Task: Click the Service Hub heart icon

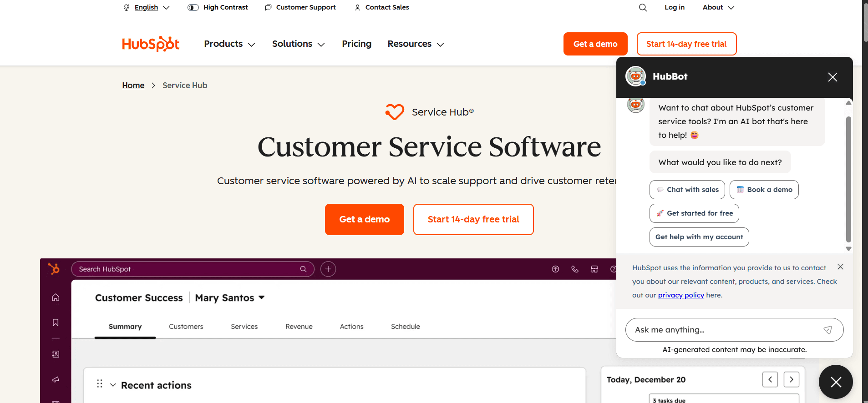Action: pos(395,112)
